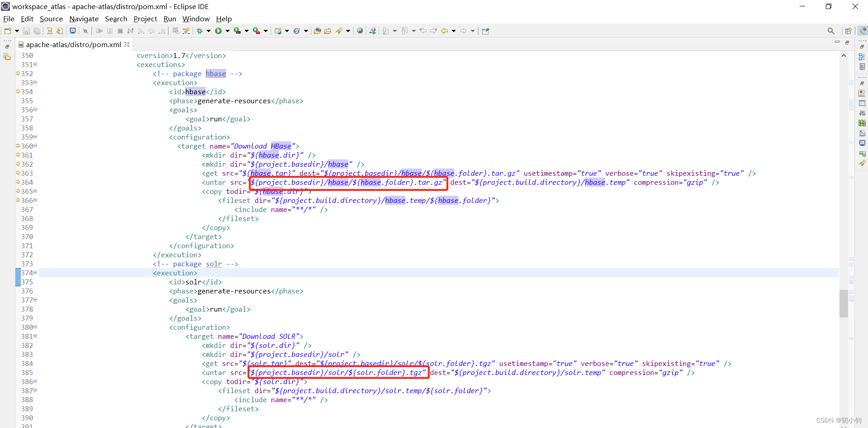Open the dropdown arrow next to Run
Viewport: 868px width, 428px height.
click(227, 31)
